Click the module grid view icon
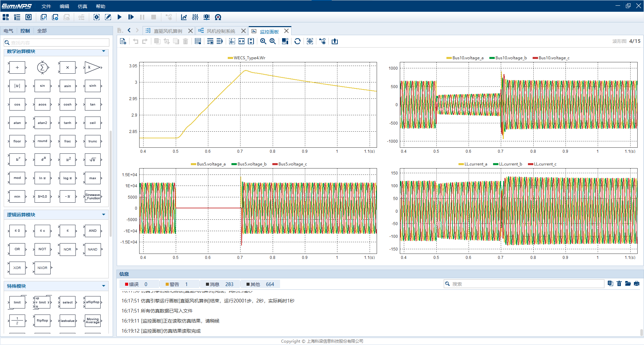Viewport: 644px width, 345px height. click(x=6, y=17)
